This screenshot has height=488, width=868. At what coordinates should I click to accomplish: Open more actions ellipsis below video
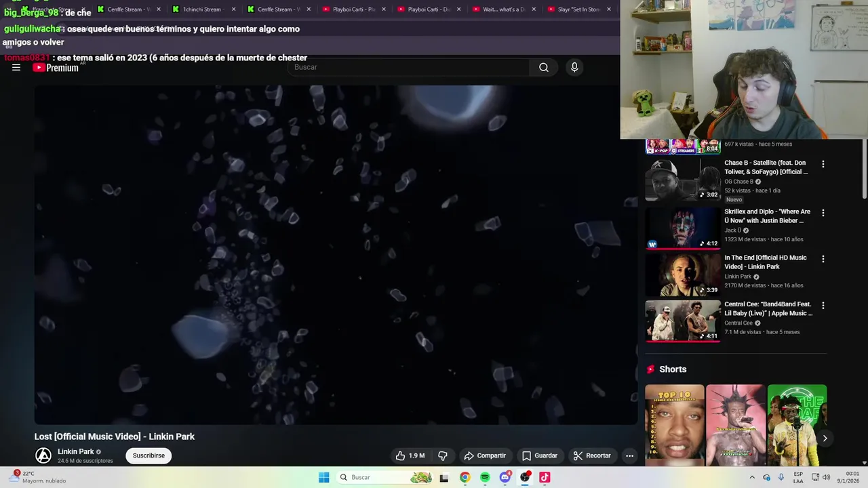[629, 455]
